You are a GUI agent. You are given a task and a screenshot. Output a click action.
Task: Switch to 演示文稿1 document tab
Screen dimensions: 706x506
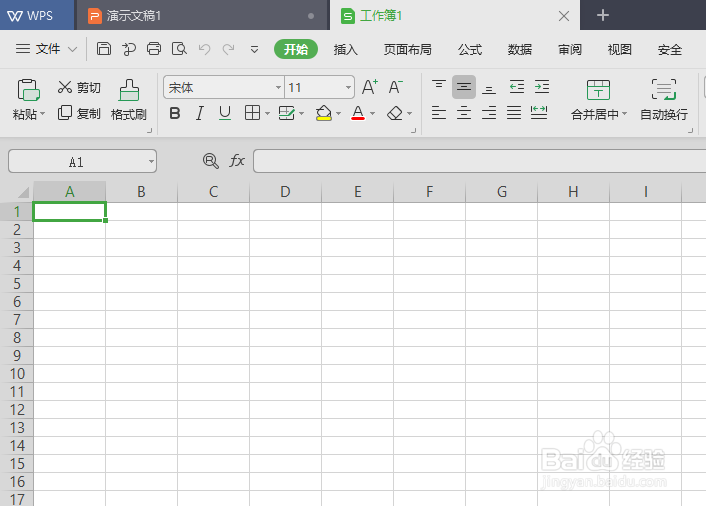pos(203,16)
